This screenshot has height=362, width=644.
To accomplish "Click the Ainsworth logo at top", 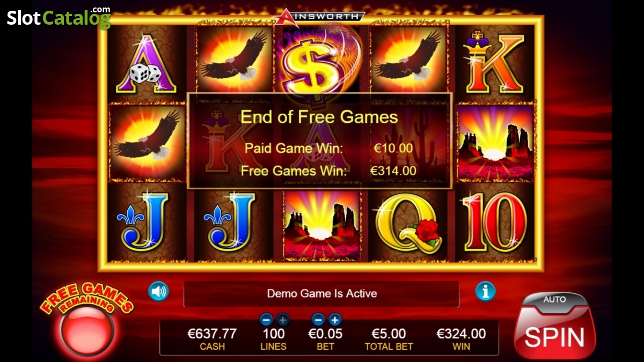I will (319, 16).
